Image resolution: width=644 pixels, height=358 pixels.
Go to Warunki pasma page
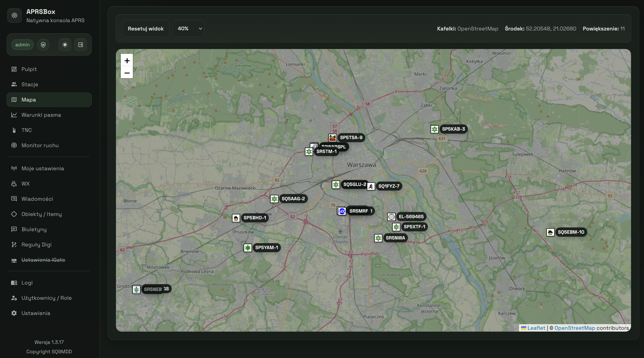pyautogui.click(x=41, y=115)
